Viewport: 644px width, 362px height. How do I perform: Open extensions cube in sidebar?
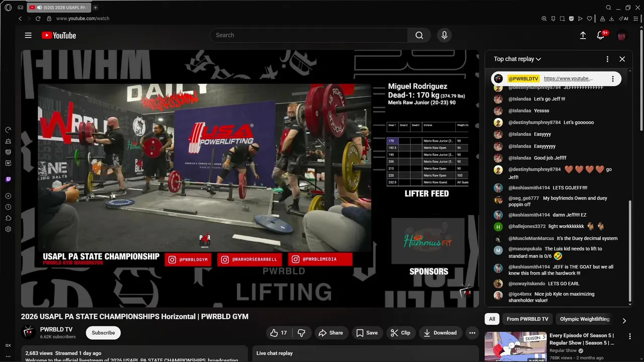(8, 218)
